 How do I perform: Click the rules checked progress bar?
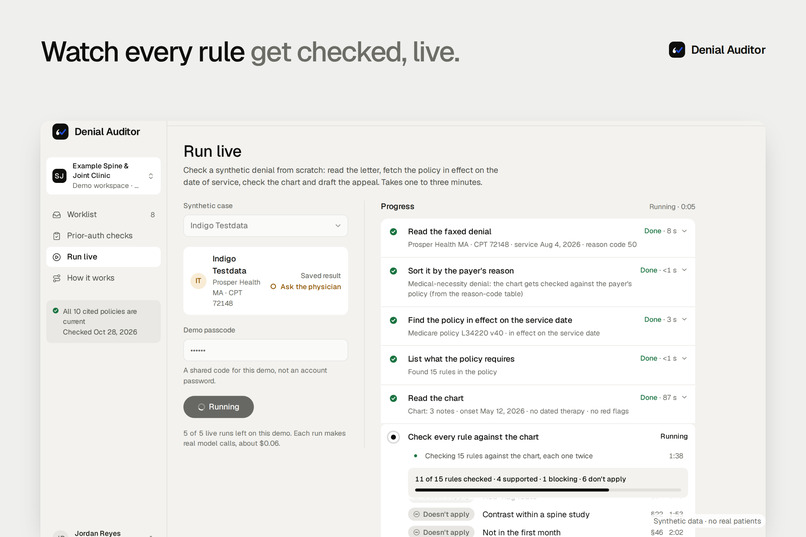point(548,490)
